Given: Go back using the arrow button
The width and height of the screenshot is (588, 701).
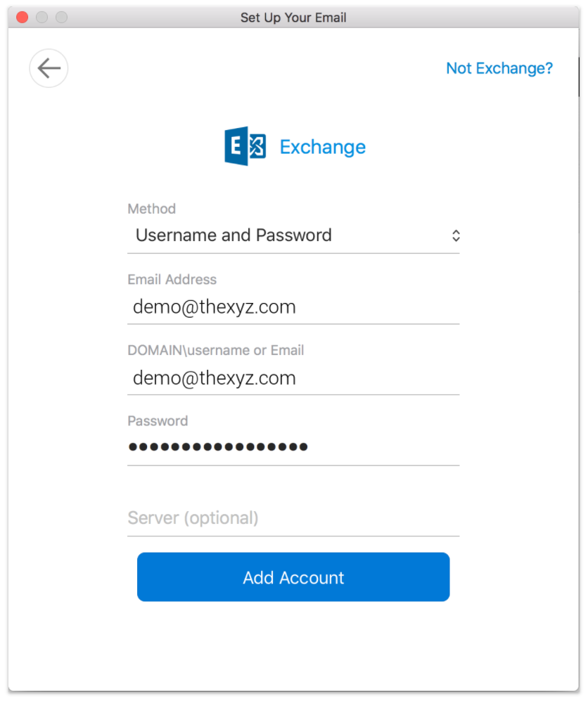Looking at the screenshot, I should [x=49, y=68].
